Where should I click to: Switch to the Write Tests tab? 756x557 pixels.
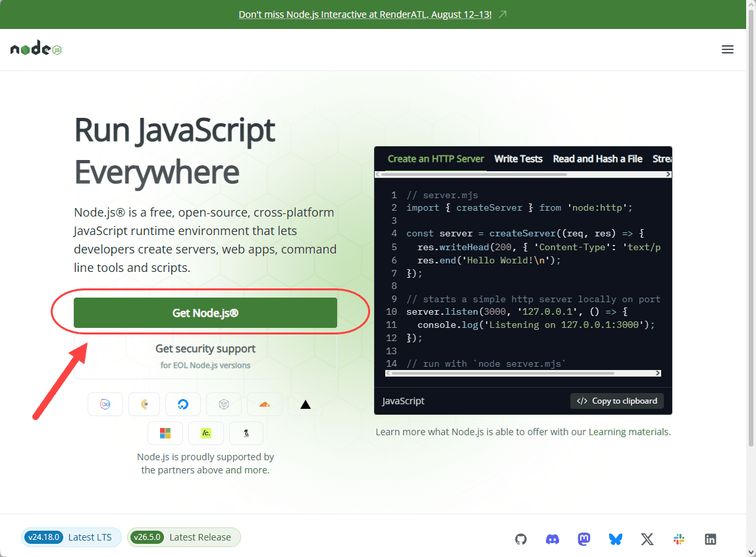coord(518,159)
